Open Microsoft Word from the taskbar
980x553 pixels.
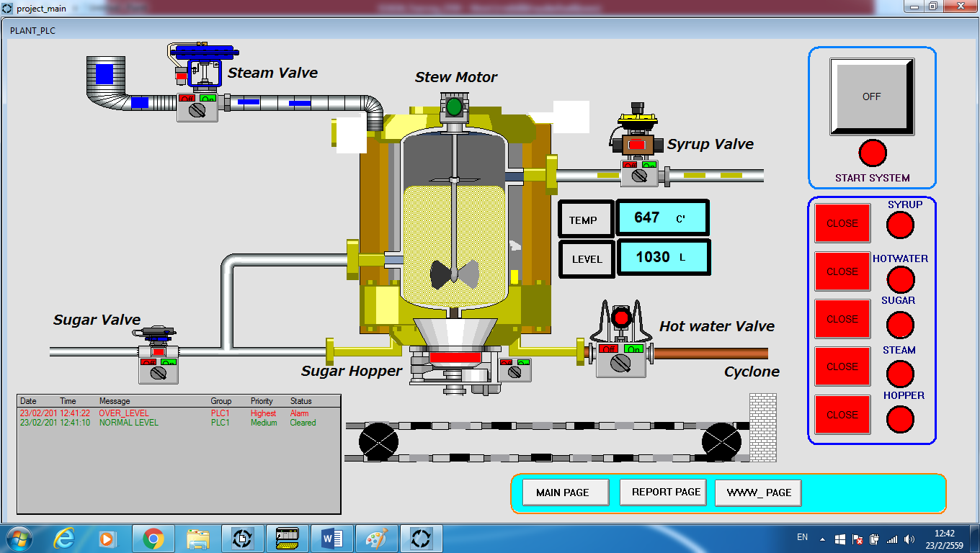(332, 539)
